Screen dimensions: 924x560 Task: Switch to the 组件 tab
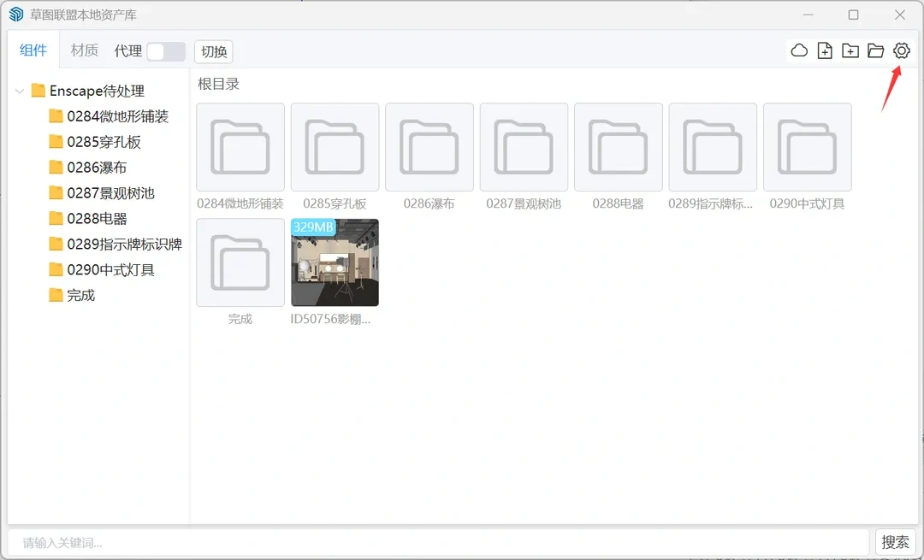[33, 50]
